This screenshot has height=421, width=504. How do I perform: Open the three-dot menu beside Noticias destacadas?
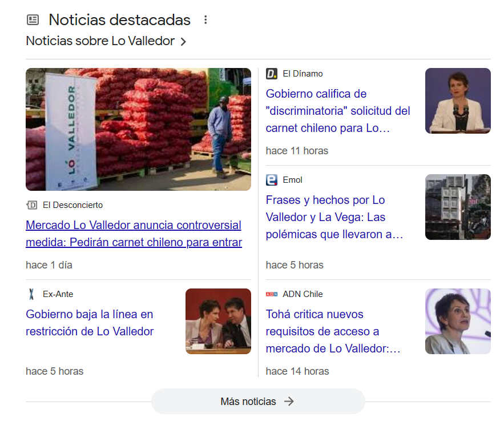click(205, 20)
